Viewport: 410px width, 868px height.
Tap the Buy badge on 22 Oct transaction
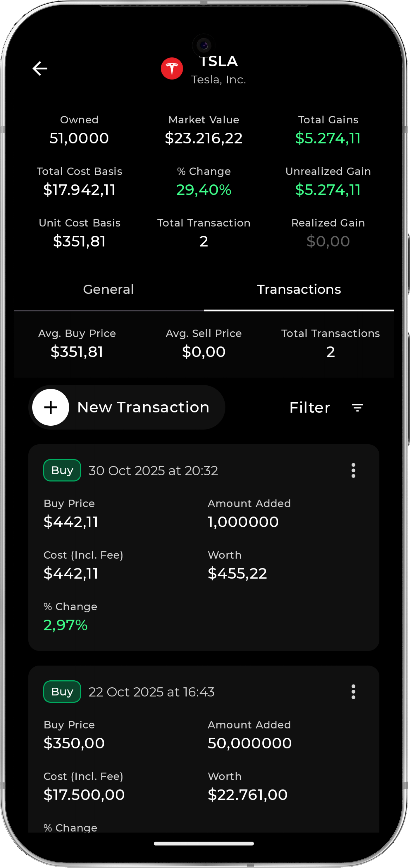click(x=62, y=692)
